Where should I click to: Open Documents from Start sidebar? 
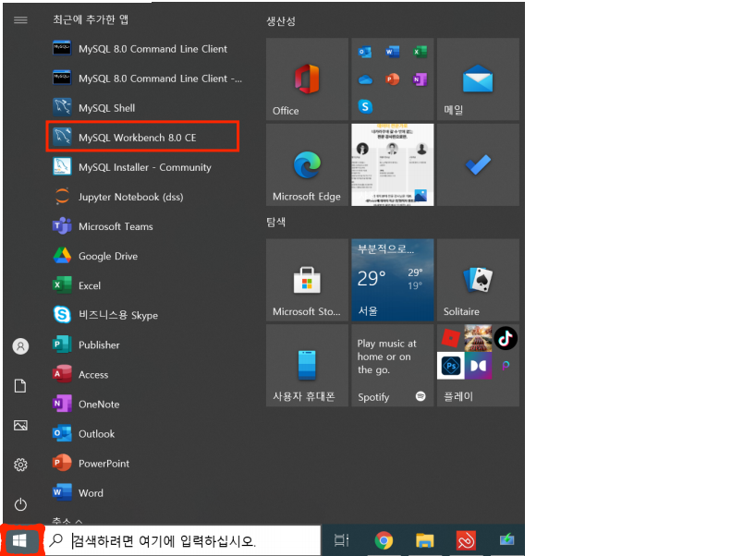coord(20,386)
